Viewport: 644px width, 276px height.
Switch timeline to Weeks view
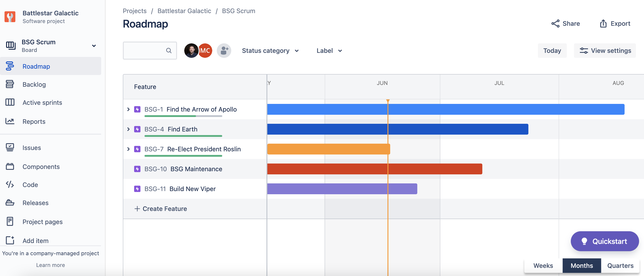pos(543,266)
